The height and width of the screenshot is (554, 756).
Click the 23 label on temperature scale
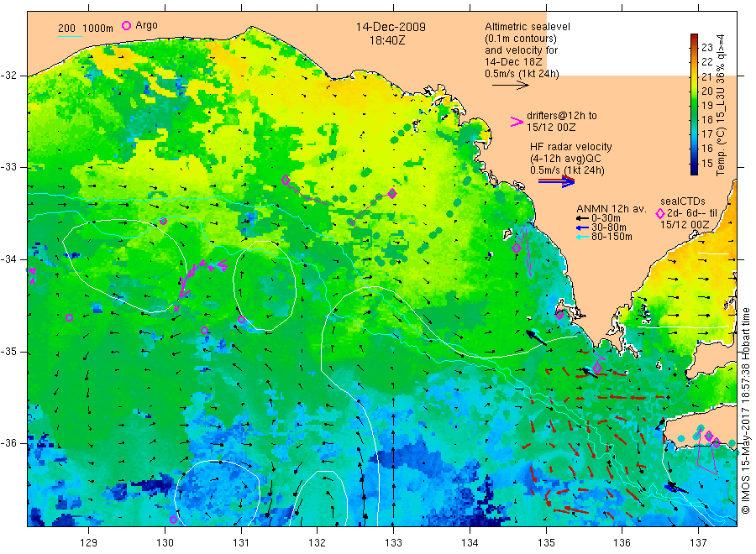pos(706,47)
